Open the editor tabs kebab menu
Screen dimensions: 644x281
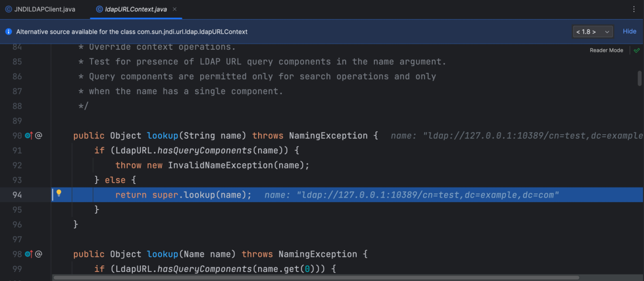(634, 9)
